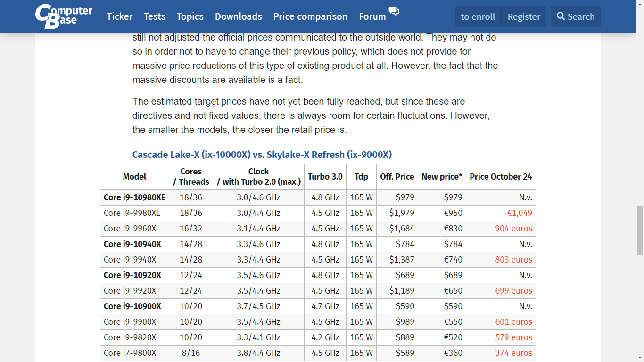Click the Clock with Turbo 2.0 header
Image resolution: width=644 pixels, height=362 pixels.
pos(259,177)
